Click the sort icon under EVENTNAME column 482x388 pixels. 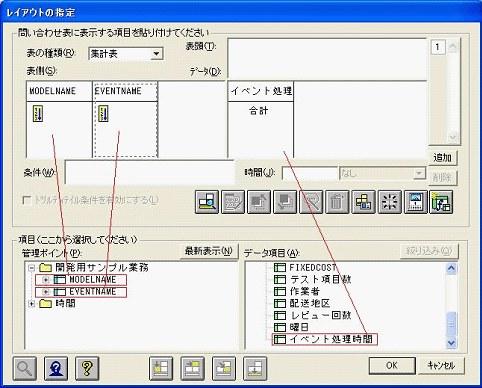[x=103, y=113]
